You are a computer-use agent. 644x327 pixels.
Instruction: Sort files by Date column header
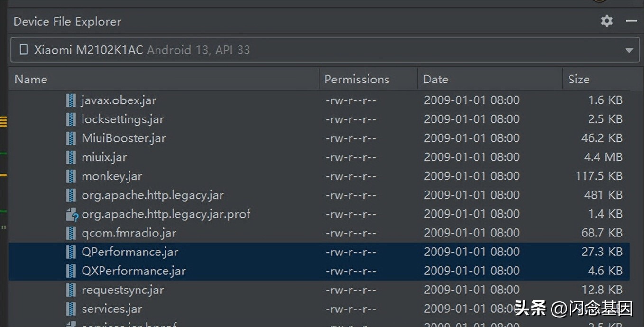tap(436, 79)
